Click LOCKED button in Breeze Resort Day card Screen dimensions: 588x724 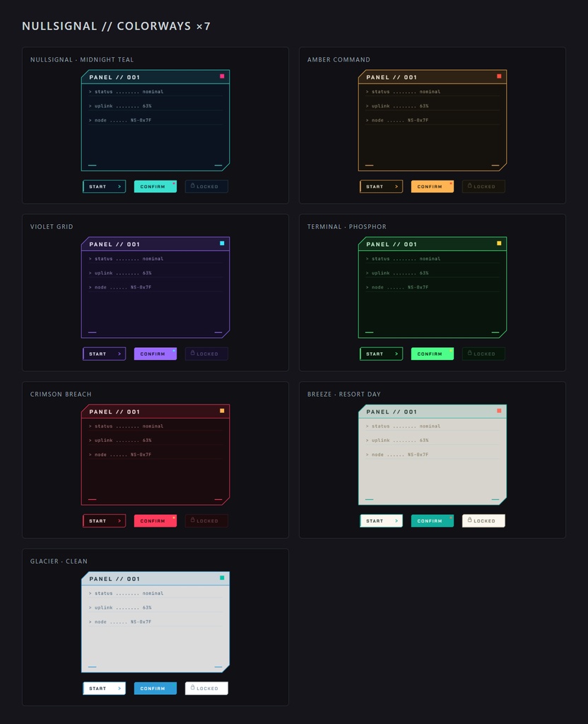click(x=483, y=521)
